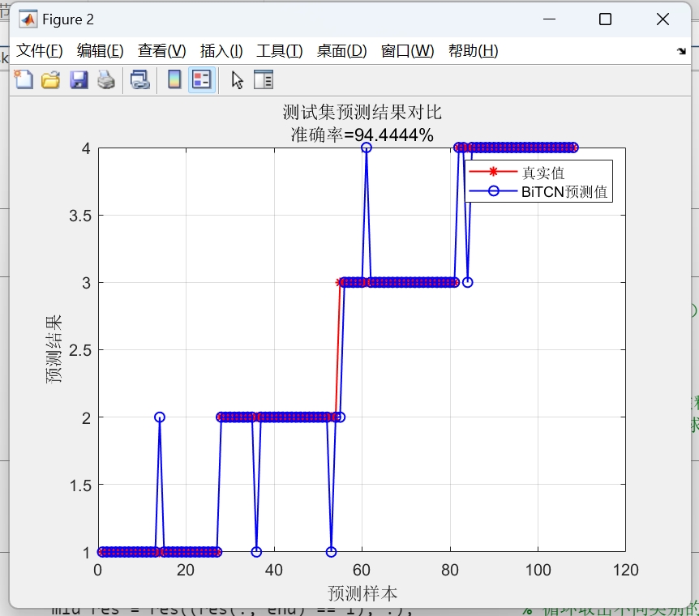
Task: Open the 查看(V) menu
Action: [x=161, y=50]
